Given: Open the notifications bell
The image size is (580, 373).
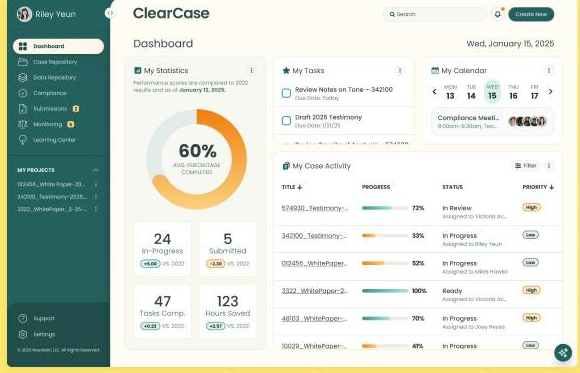Looking at the screenshot, I should tap(498, 14).
